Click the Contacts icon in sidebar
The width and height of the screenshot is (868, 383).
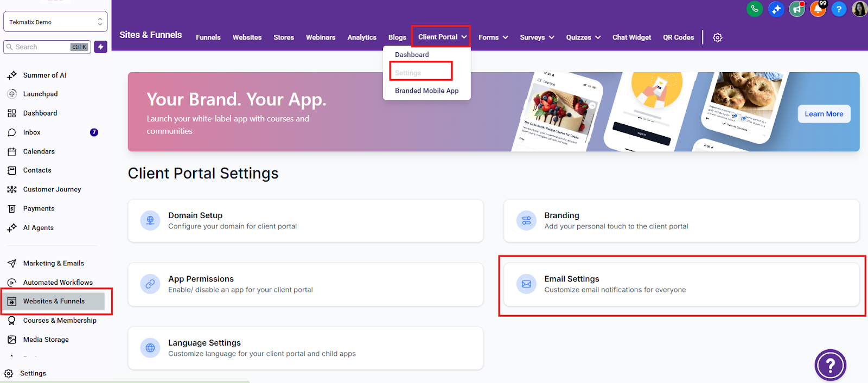[x=12, y=170]
